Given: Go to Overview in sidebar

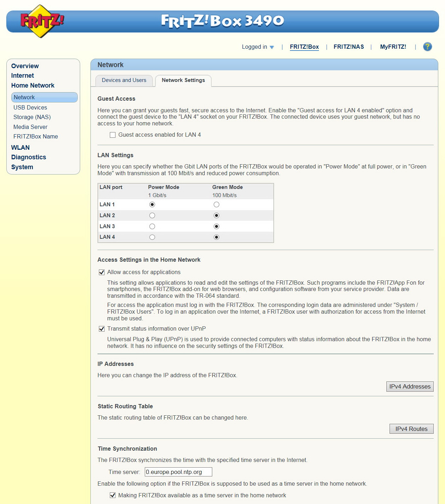Looking at the screenshot, I should (25, 66).
